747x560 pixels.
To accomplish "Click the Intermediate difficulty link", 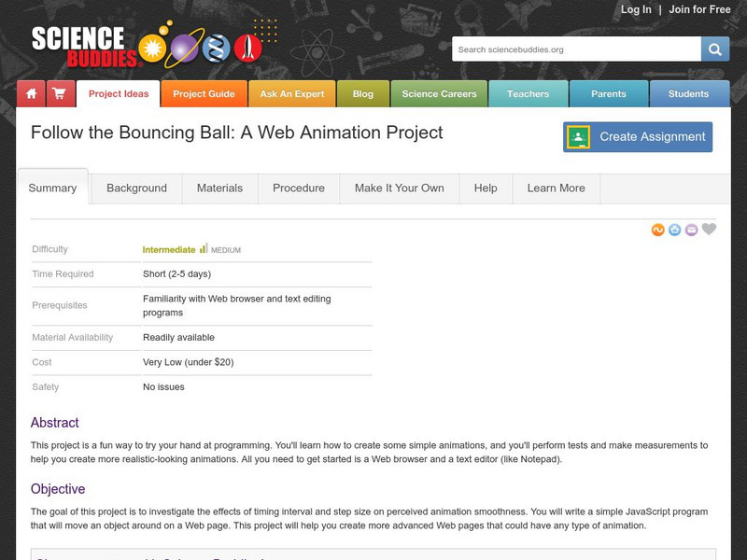I will (x=169, y=250).
